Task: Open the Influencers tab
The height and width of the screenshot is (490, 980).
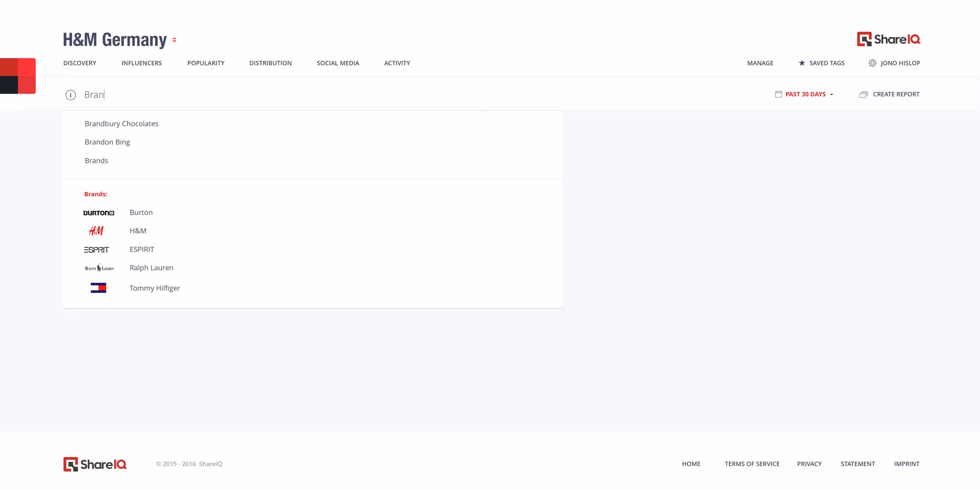Action: (x=142, y=63)
